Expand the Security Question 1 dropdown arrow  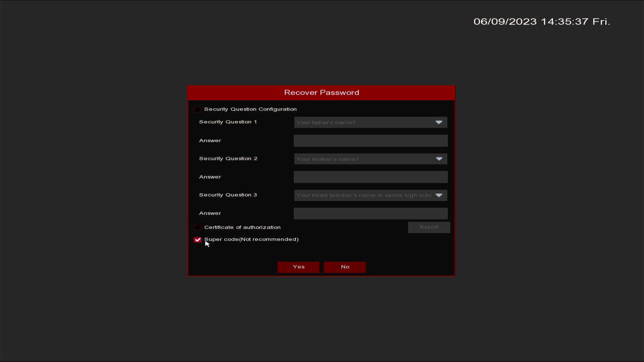439,122
